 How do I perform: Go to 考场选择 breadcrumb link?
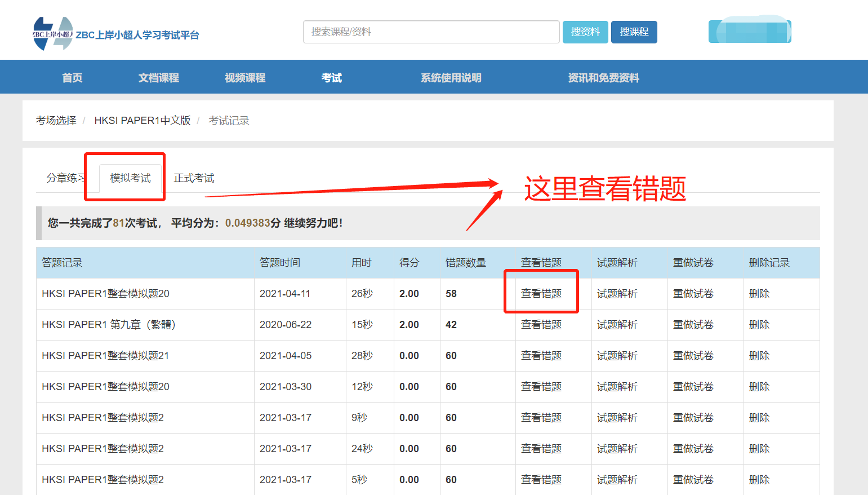[56, 121]
